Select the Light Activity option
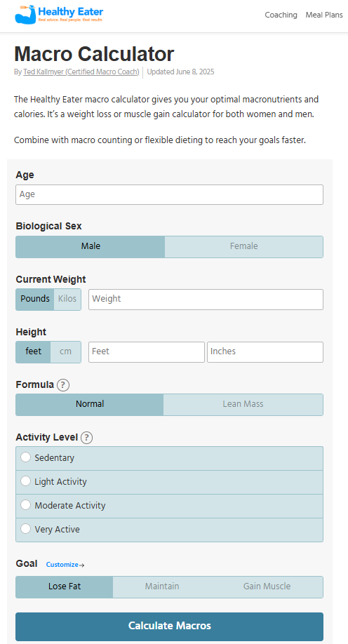 coord(169,482)
